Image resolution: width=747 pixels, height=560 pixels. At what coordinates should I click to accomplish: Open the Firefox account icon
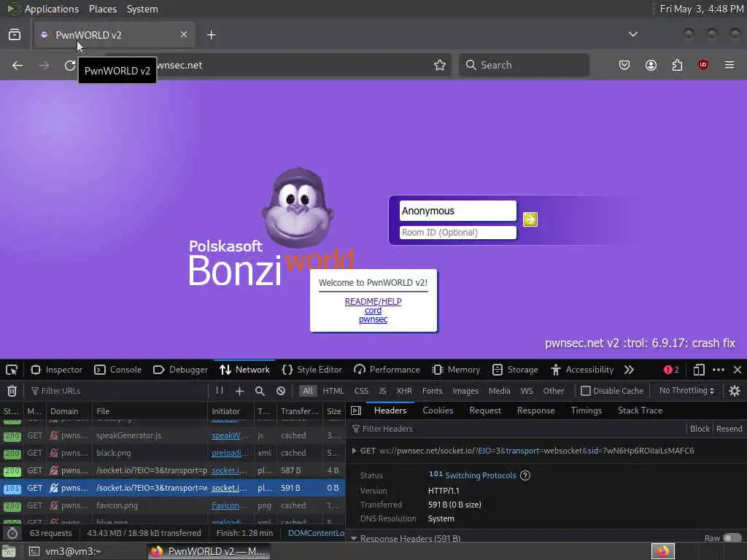coord(651,65)
